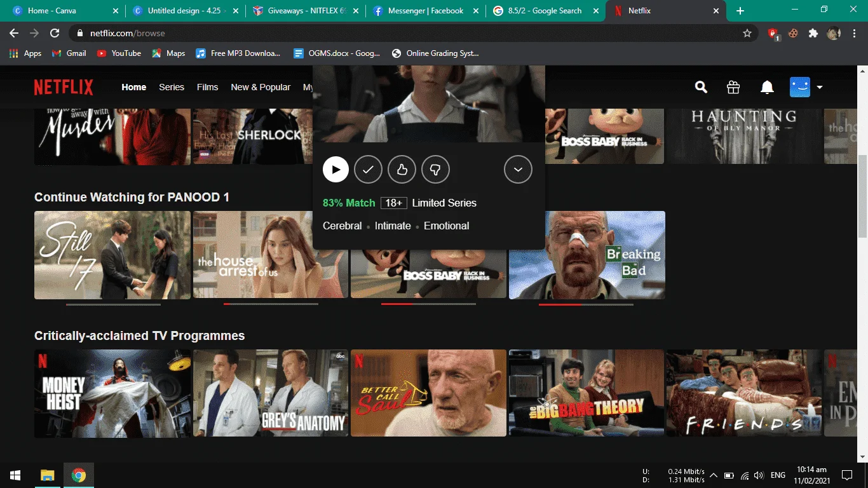
Task: Click the cookie extension icon
Action: pos(793,33)
